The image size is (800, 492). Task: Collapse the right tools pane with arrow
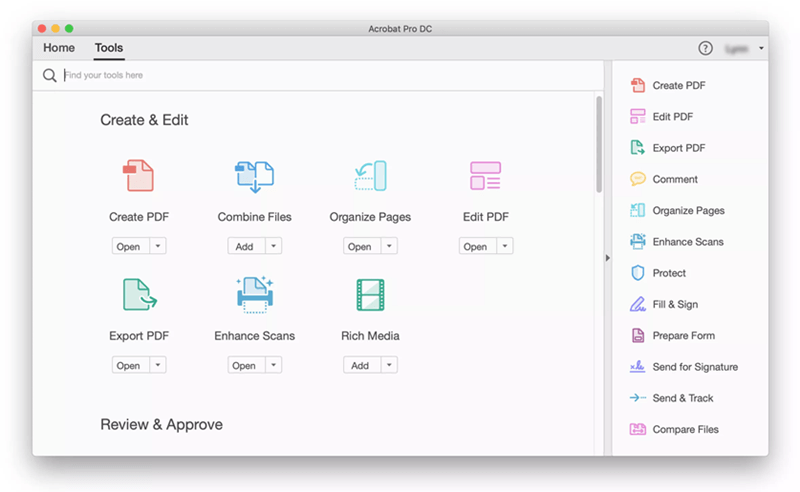point(608,258)
